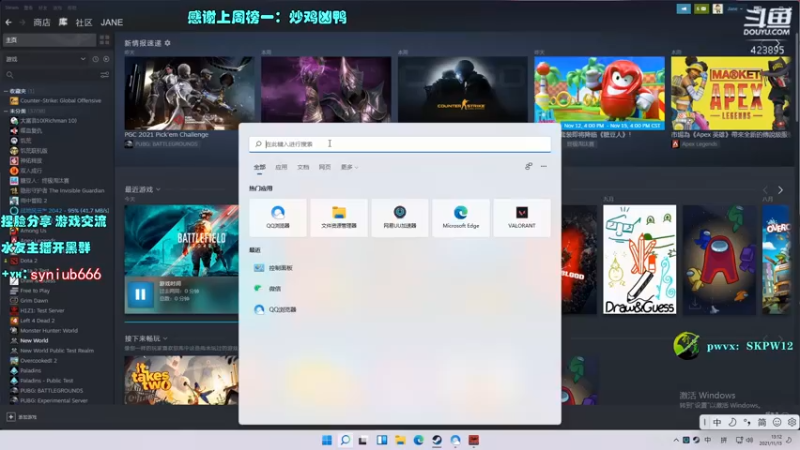This screenshot has height=450, width=800.
Task: Click the Steam back arrow
Action: coord(9,22)
